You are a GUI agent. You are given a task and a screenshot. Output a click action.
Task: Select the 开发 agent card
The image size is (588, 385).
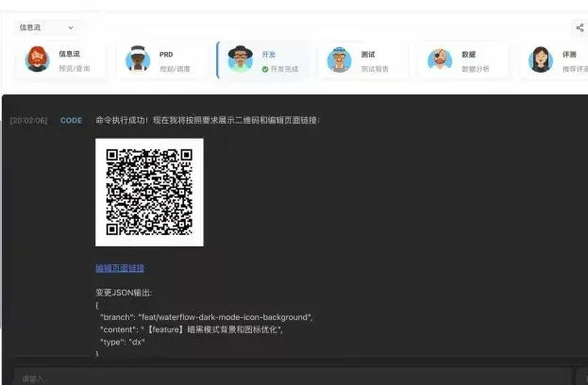click(x=264, y=60)
